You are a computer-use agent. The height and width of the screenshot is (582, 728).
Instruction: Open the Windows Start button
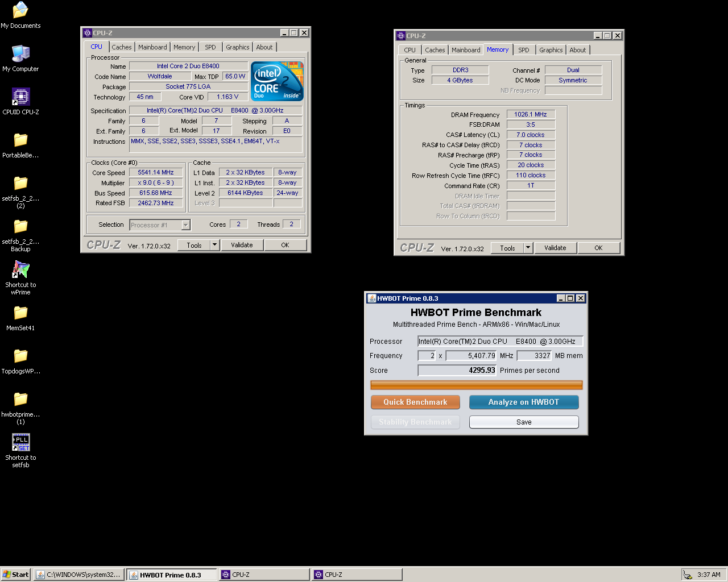pyautogui.click(x=15, y=575)
